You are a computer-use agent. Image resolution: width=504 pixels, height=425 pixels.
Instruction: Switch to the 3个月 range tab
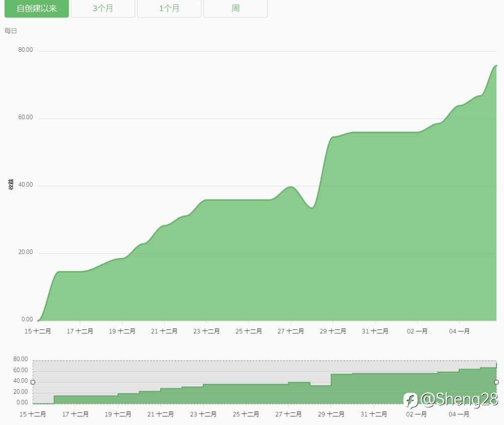103,9
